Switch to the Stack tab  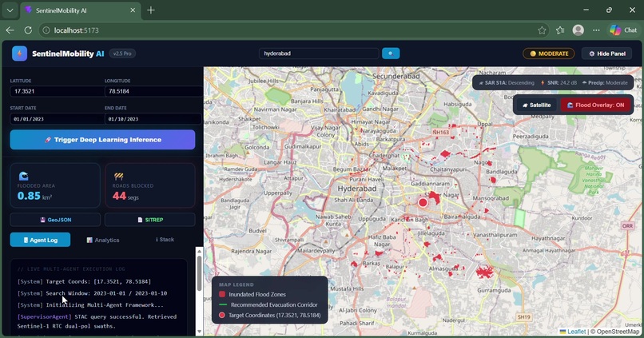point(165,240)
